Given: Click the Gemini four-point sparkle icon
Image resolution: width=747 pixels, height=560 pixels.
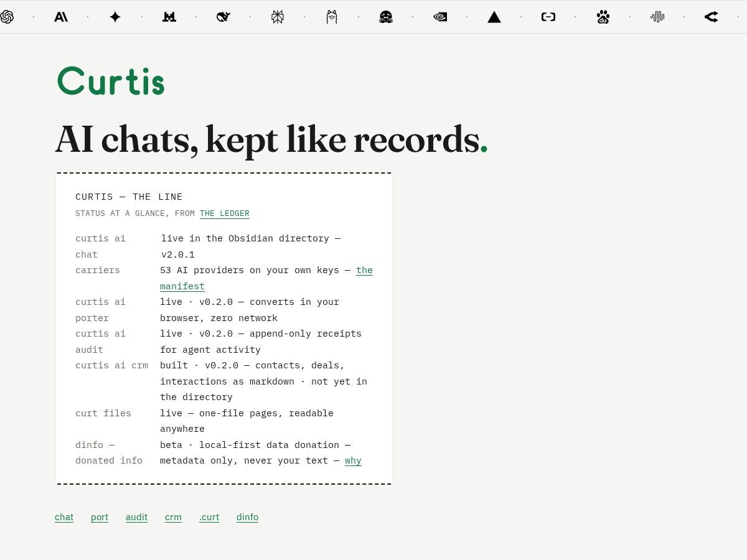Looking at the screenshot, I should (x=115, y=17).
